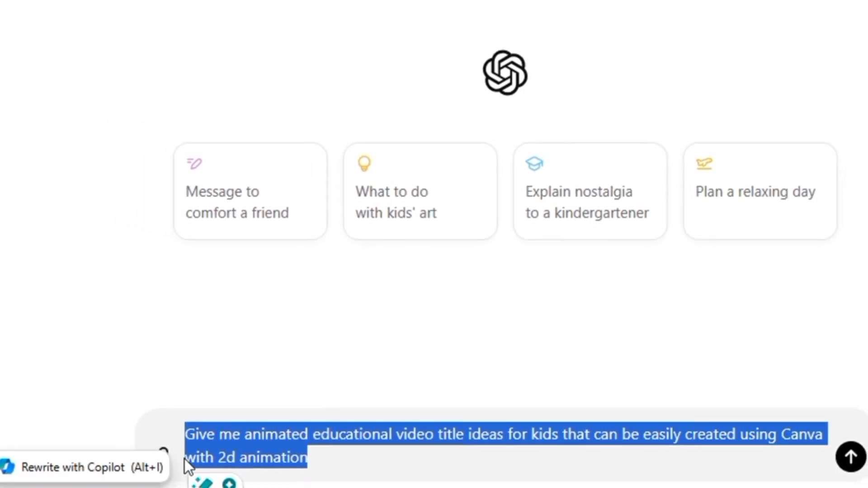Click the Alt+I shortcut label text
868x488 pixels.
147,467
